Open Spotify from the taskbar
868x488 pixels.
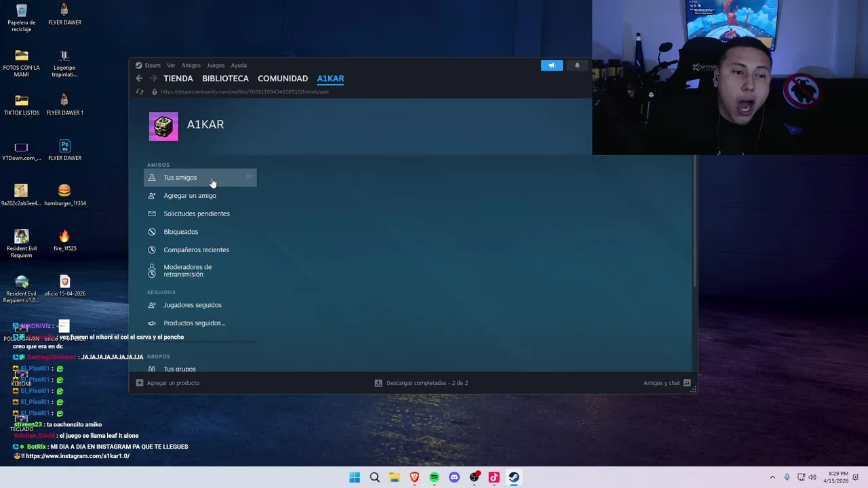(434, 477)
